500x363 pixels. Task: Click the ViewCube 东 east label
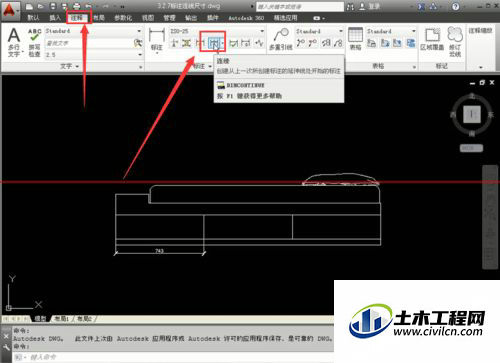click(x=490, y=115)
